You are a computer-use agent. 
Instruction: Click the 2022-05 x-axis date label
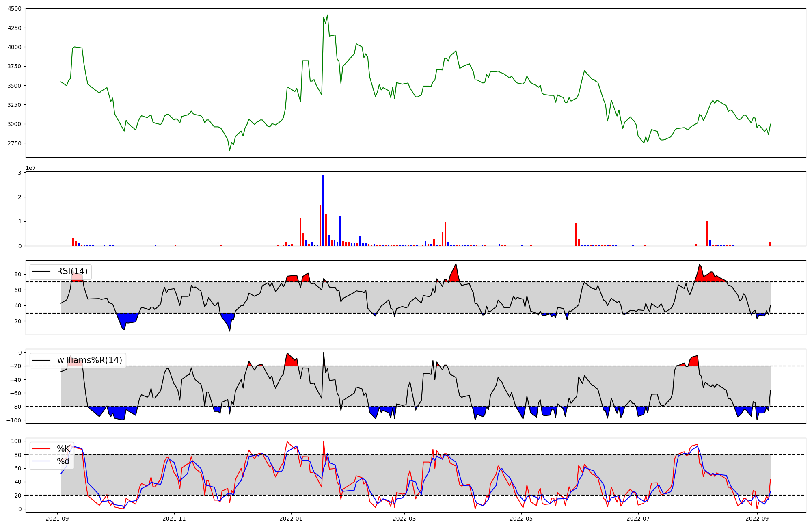(x=521, y=519)
